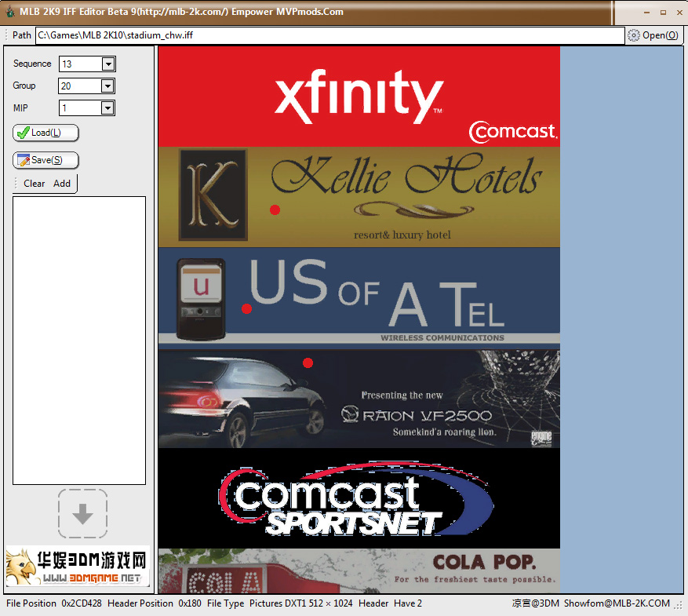Screen dimensions: 688x616
Task: Click the Cola Pop ad texture
Action: [359, 570]
